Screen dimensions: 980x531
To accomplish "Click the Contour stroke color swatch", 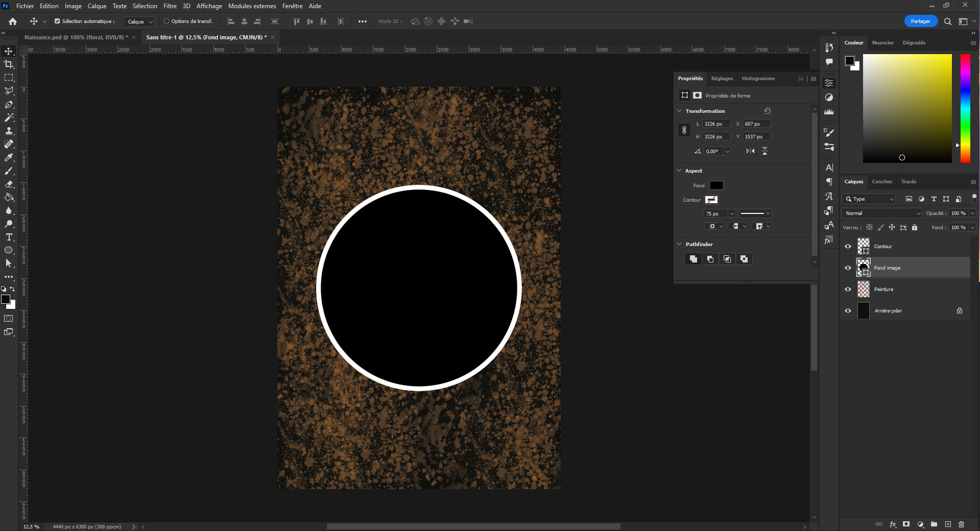I will (711, 200).
